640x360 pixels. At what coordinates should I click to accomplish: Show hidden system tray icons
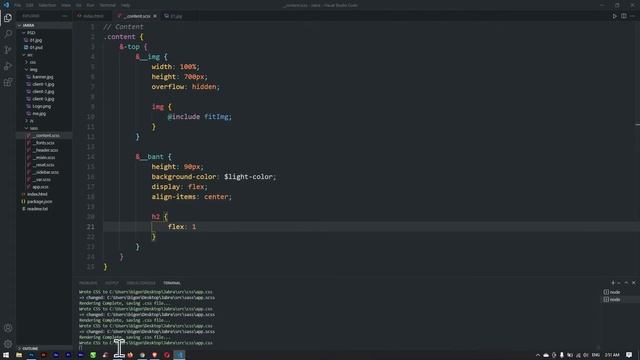pyautogui.click(x=538, y=355)
